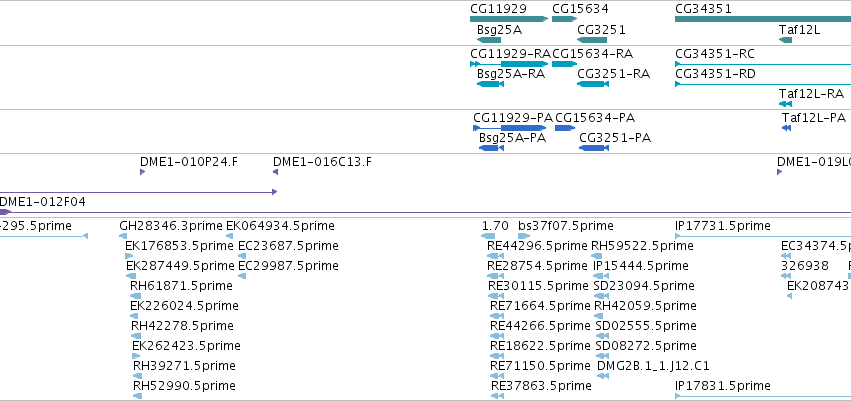Screen dimensions: 851x401
Task: Click the Bsg25A-RA transcript feature
Action: pyautogui.click(x=490, y=84)
